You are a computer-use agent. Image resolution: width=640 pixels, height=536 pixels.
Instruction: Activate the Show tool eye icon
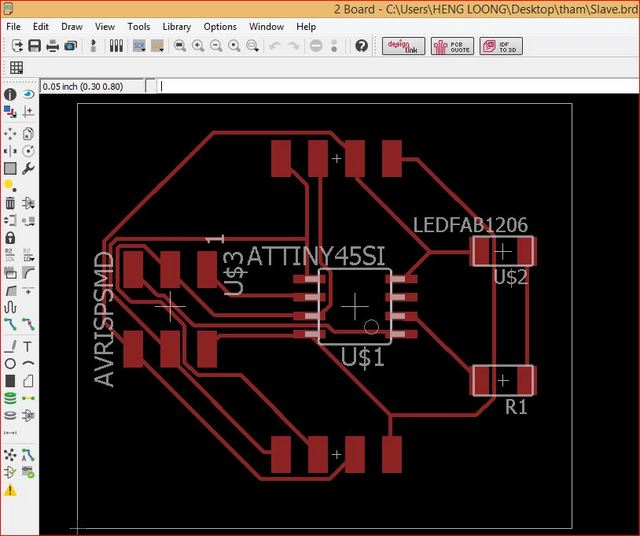pyautogui.click(x=28, y=95)
